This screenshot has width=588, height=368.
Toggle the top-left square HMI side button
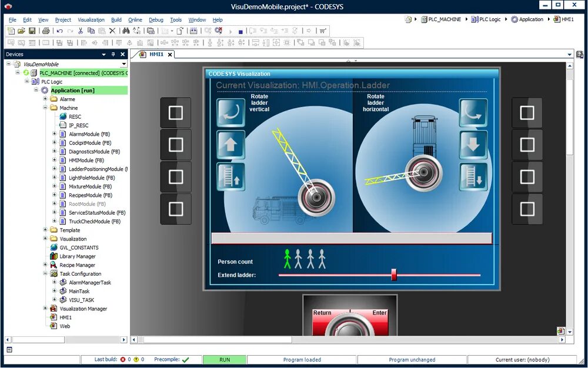(x=175, y=113)
